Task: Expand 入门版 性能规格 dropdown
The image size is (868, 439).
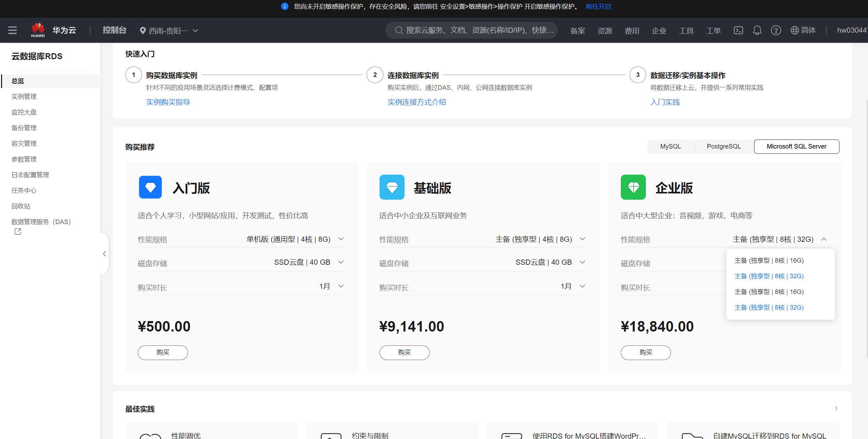Action: tap(341, 239)
